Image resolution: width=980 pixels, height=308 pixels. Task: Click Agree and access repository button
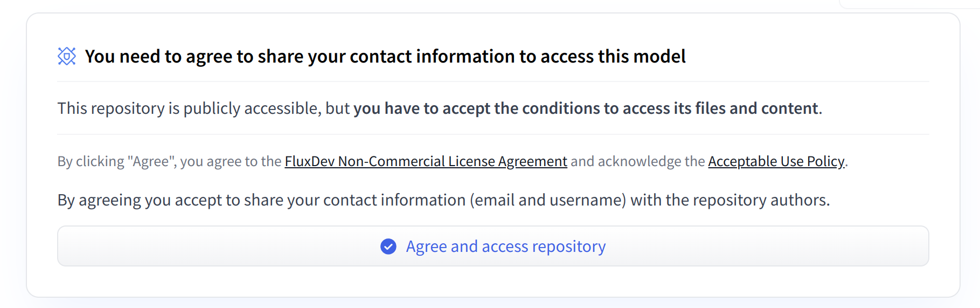[493, 246]
